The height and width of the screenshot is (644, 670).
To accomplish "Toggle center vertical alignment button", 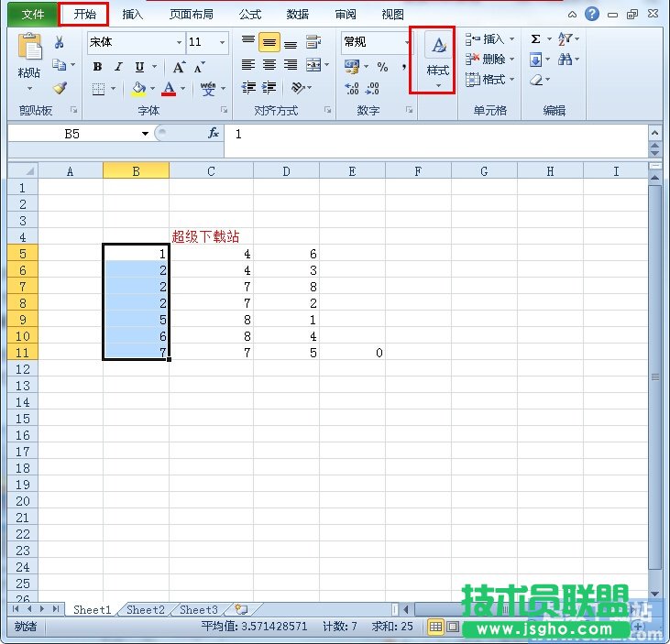I will coord(269,42).
